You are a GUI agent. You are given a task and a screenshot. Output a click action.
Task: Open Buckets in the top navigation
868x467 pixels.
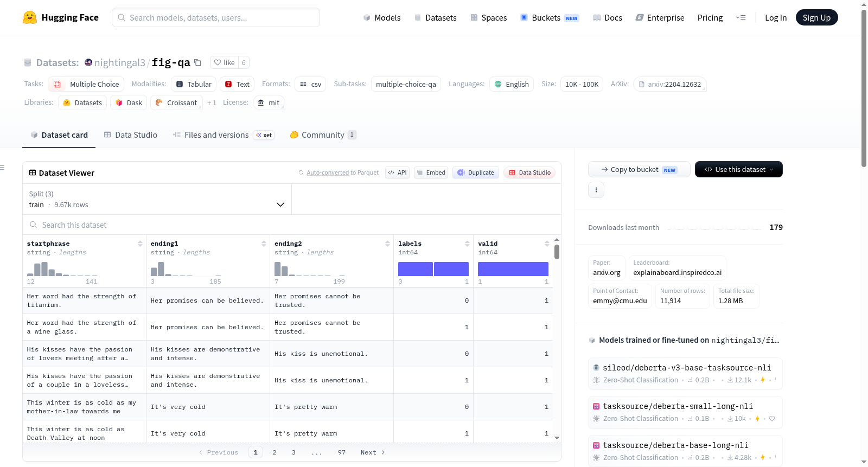(x=549, y=17)
